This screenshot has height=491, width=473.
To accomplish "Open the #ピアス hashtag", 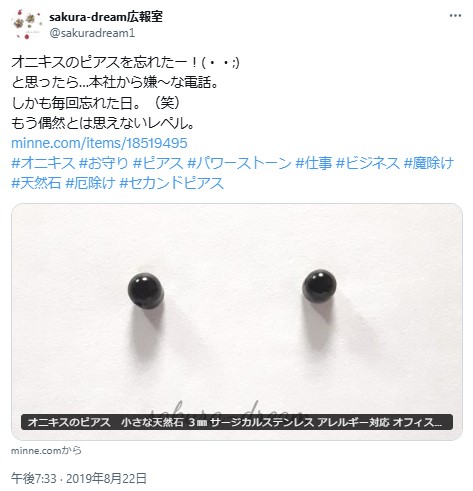I will click(x=158, y=163).
